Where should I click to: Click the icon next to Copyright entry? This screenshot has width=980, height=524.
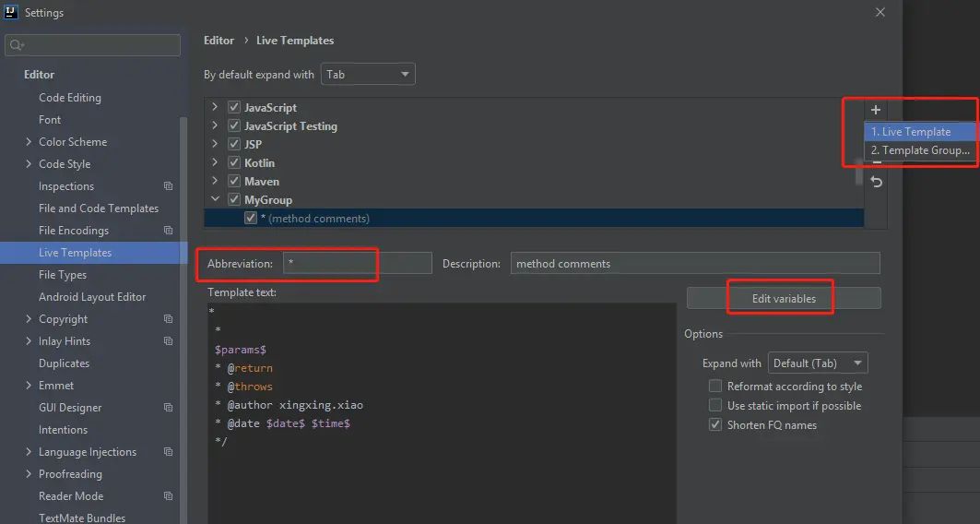pos(168,319)
